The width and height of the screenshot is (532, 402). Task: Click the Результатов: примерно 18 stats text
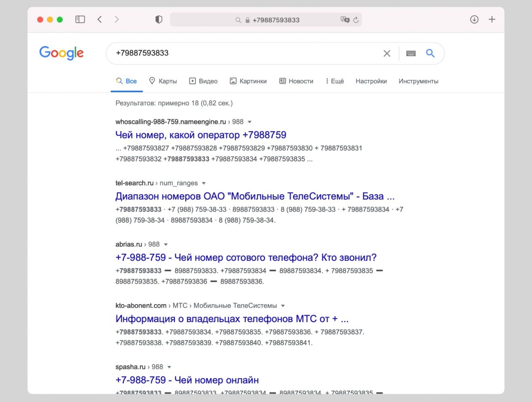pyautogui.click(x=174, y=103)
